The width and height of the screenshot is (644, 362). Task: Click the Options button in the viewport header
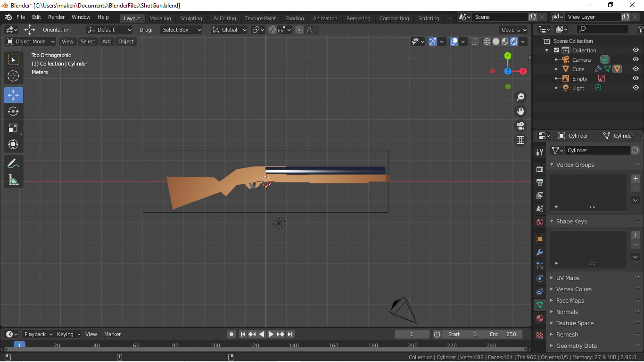[x=513, y=29]
